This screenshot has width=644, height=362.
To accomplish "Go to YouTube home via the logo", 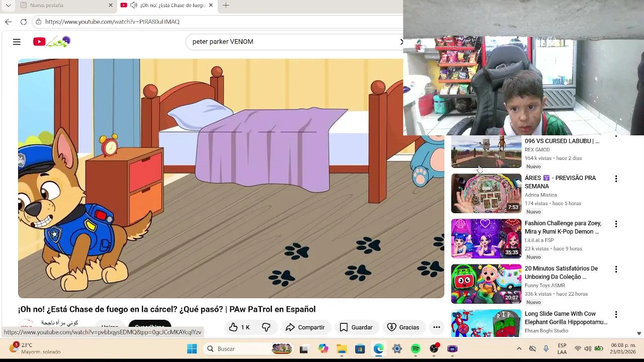I will coord(52,42).
